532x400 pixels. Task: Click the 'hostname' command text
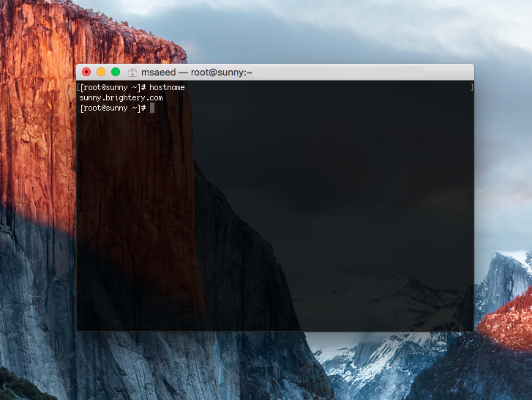168,87
